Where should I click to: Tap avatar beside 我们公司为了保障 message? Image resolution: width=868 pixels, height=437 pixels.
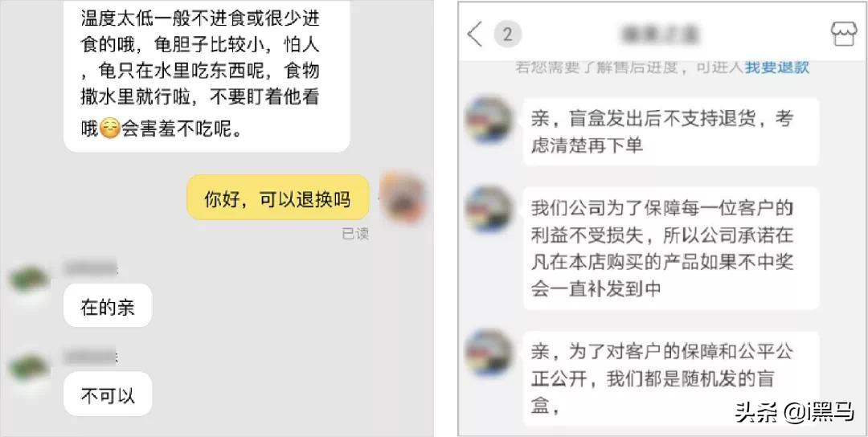[489, 209]
